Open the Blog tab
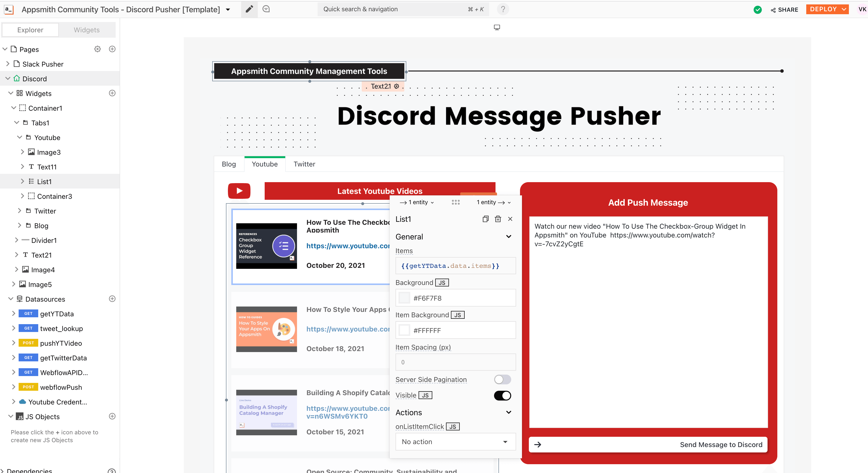 click(229, 164)
